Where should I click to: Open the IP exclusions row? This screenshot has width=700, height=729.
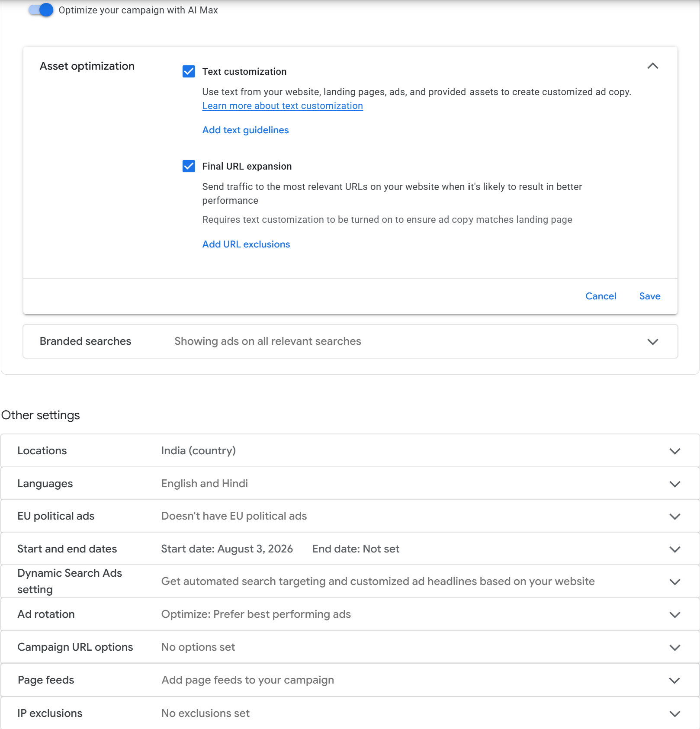[350, 713]
